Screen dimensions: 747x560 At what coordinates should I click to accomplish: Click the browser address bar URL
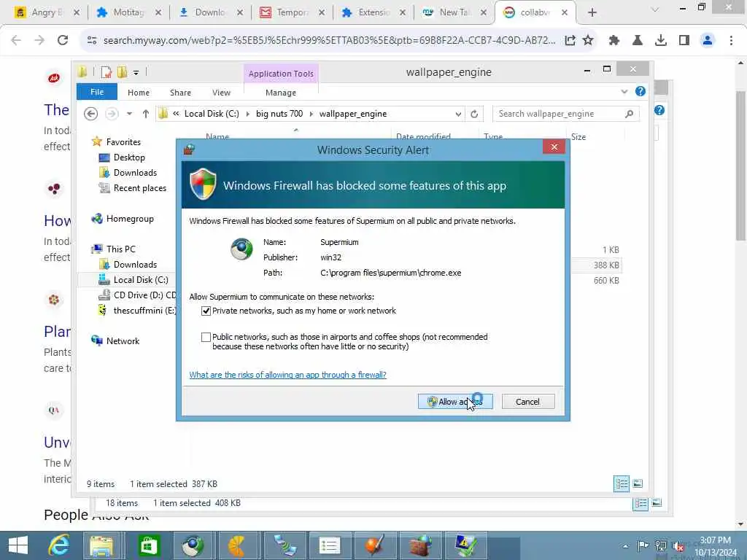329,41
